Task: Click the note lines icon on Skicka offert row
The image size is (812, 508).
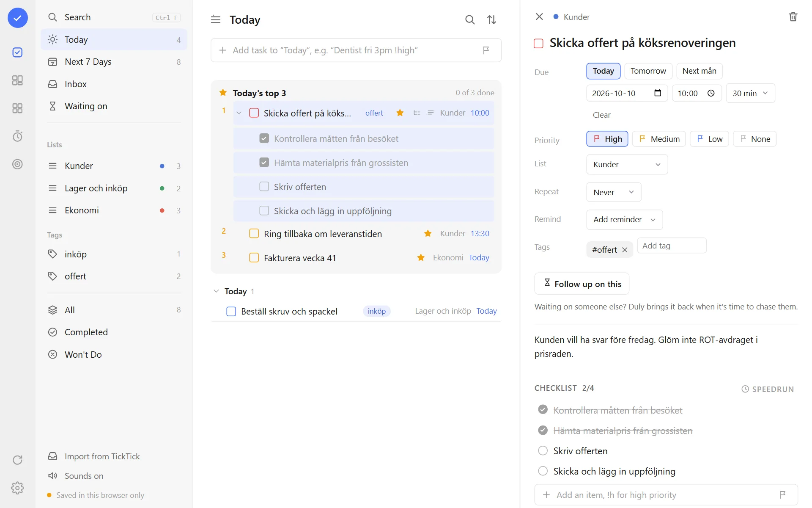Action: click(x=431, y=113)
